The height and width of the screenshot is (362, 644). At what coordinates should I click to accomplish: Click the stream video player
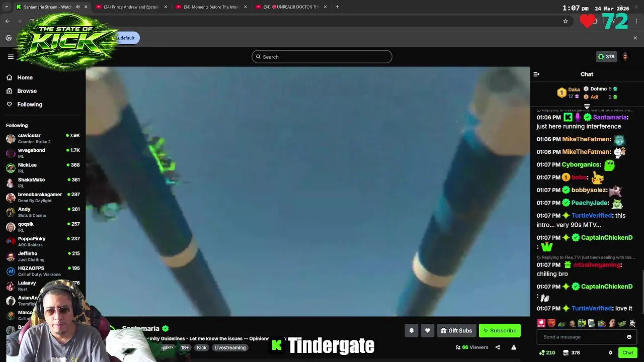click(x=307, y=192)
